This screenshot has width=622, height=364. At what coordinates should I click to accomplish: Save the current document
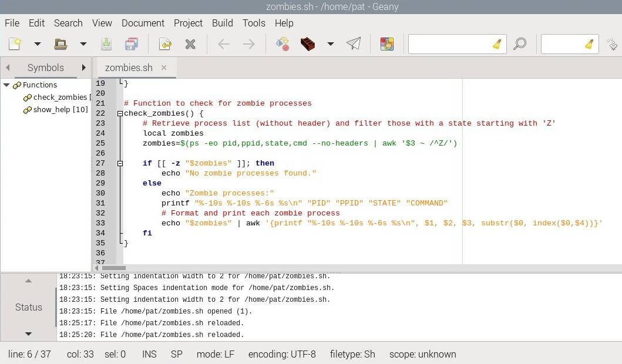[x=107, y=43]
